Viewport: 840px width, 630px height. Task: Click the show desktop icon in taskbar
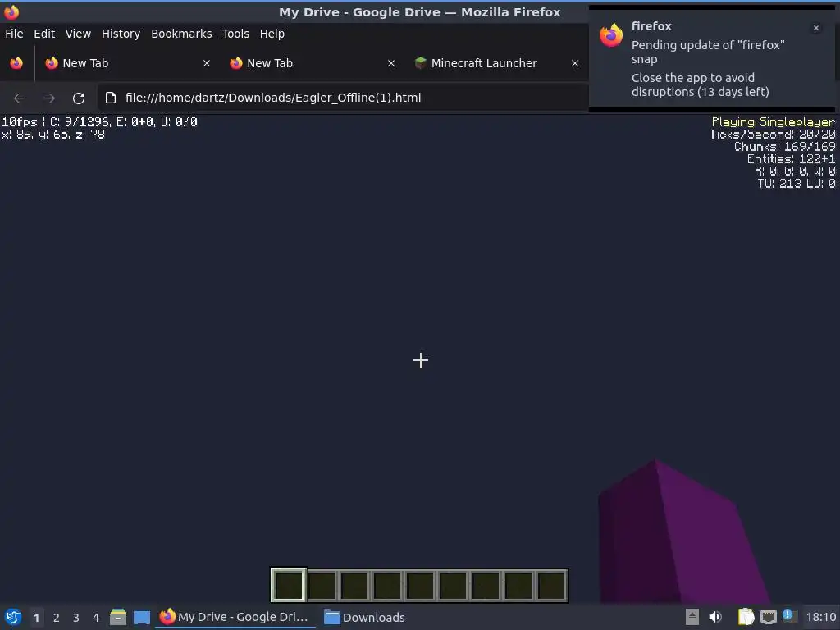click(x=141, y=617)
